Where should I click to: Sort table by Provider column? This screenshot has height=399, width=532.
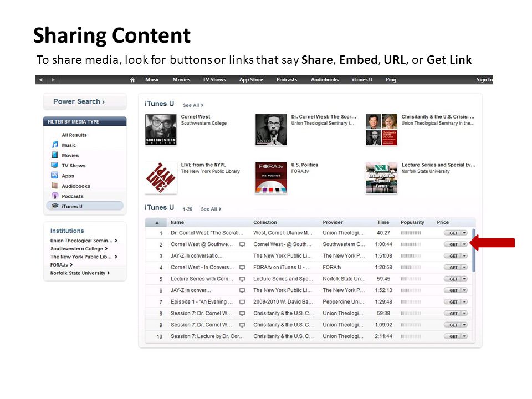333,222
